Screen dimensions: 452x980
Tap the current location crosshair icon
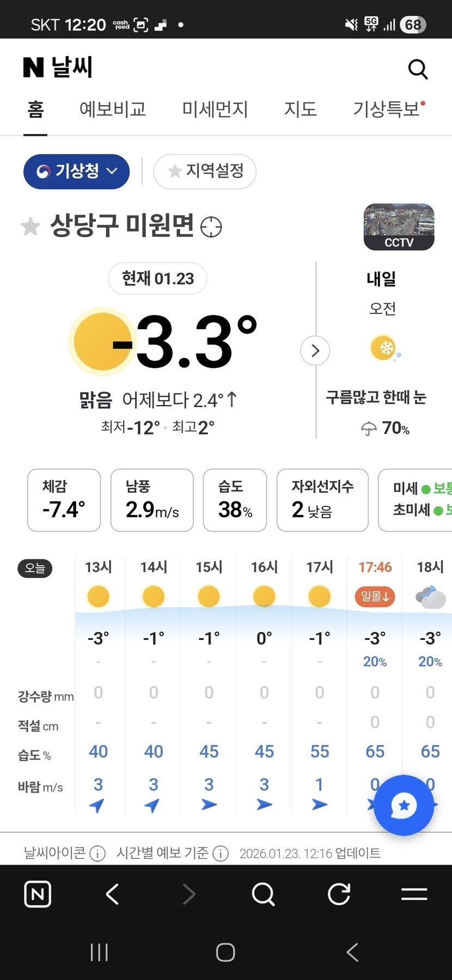coord(211,227)
